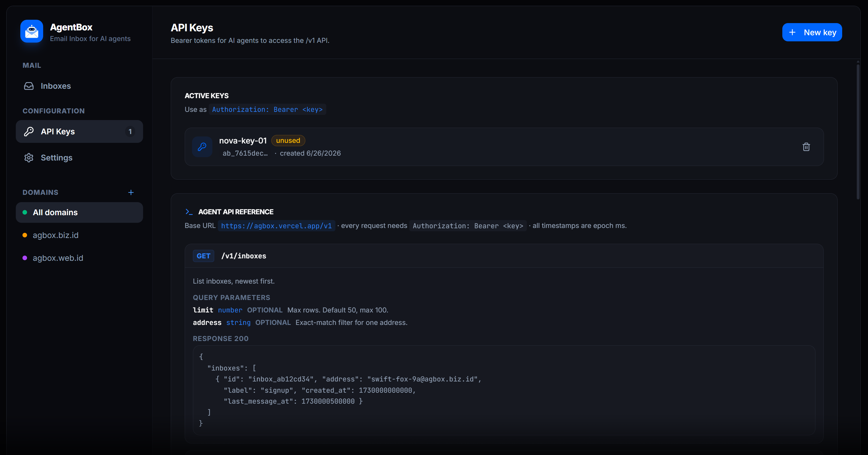This screenshot has height=455, width=868.
Task: Delete nova-key-01 with the trash icon
Action: (806, 146)
